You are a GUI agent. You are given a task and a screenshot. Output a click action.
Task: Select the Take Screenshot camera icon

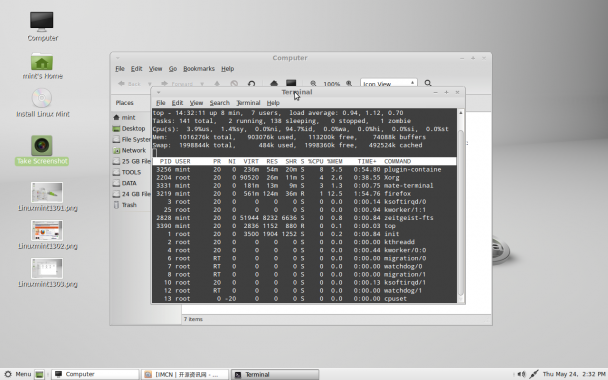[x=42, y=145]
